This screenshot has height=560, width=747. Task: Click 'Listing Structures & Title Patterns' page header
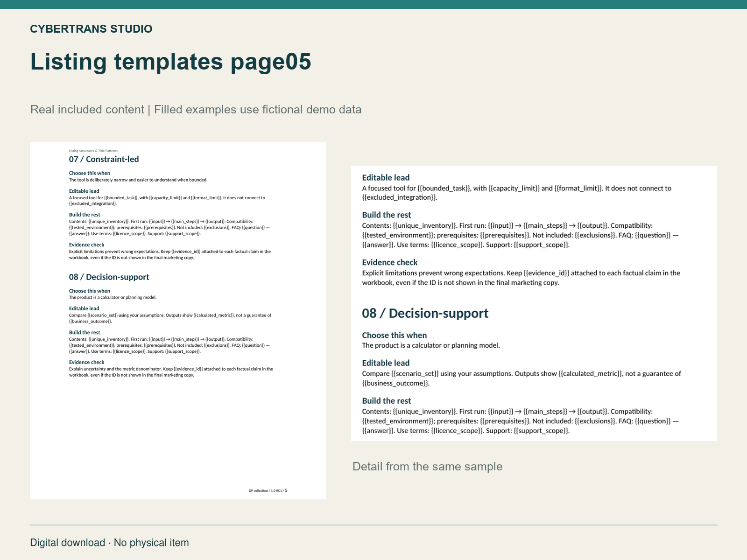point(93,151)
